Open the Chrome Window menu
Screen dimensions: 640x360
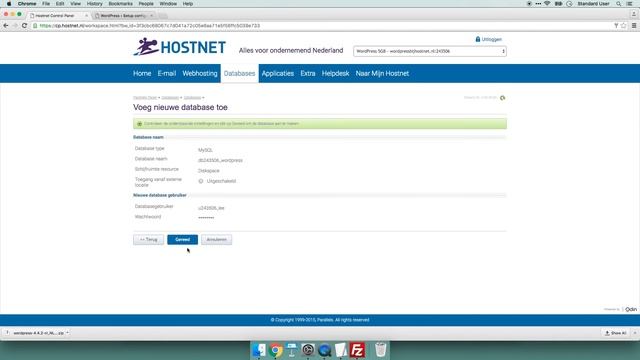coord(168,4)
